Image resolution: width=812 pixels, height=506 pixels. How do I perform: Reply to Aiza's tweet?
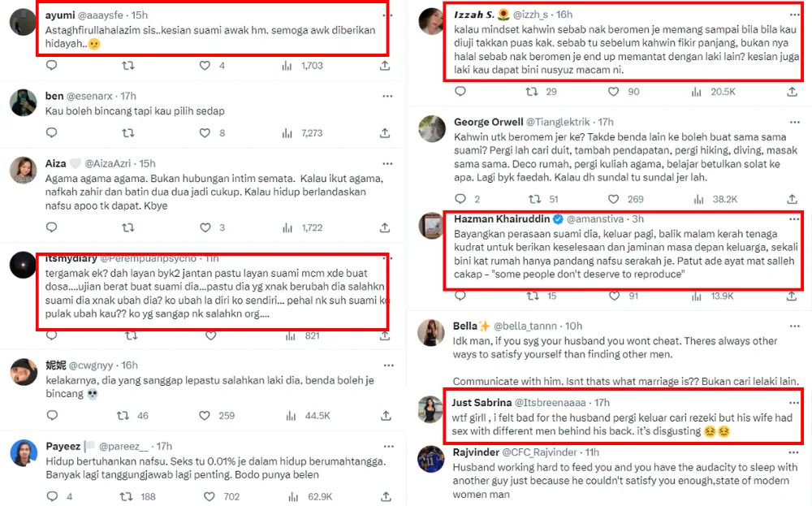[x=53, y=228]
